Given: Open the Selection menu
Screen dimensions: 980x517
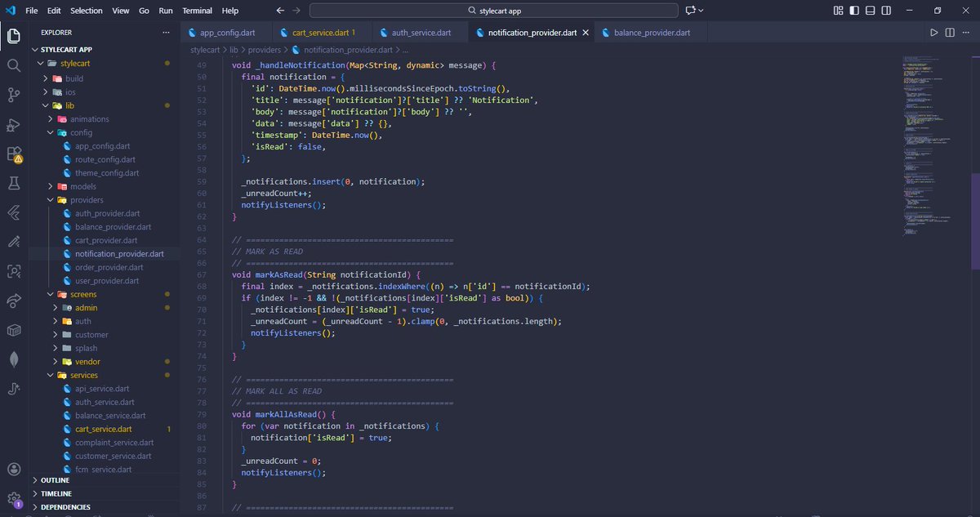Looking at the screenshot, I should [x=87, y=11].
